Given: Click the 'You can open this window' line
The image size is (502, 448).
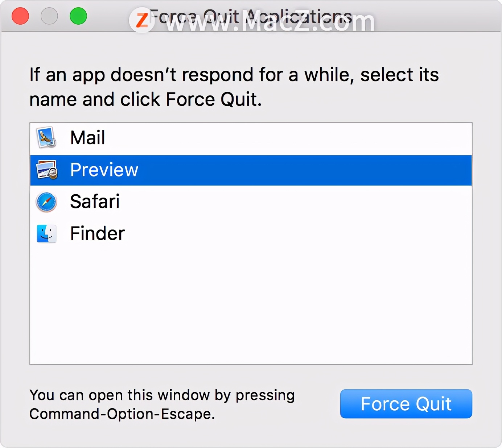Looking at the screenshot, I should 162,395.
